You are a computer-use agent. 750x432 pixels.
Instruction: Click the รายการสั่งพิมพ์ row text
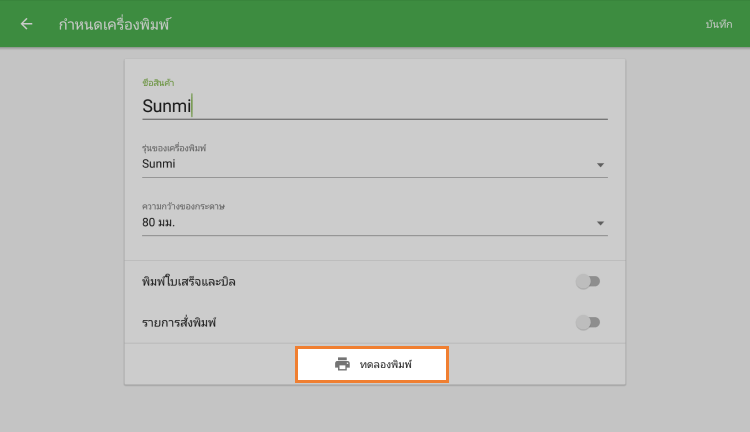(180, 322)
